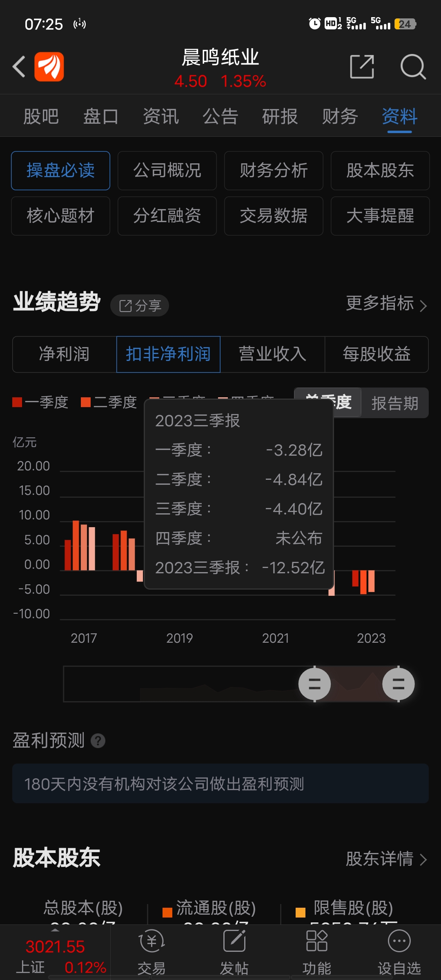
Task: Select the 扣非净利润 metric option
Action: point(168,354)
